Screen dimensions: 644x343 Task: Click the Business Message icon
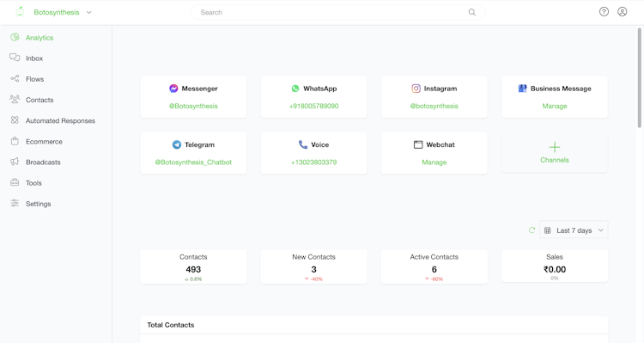tap(522, 89)
